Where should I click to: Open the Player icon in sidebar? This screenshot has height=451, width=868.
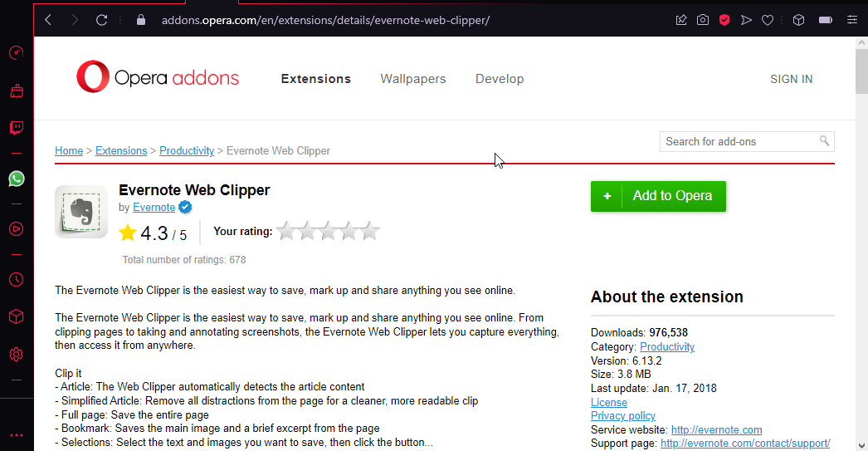tap(17, 229)
